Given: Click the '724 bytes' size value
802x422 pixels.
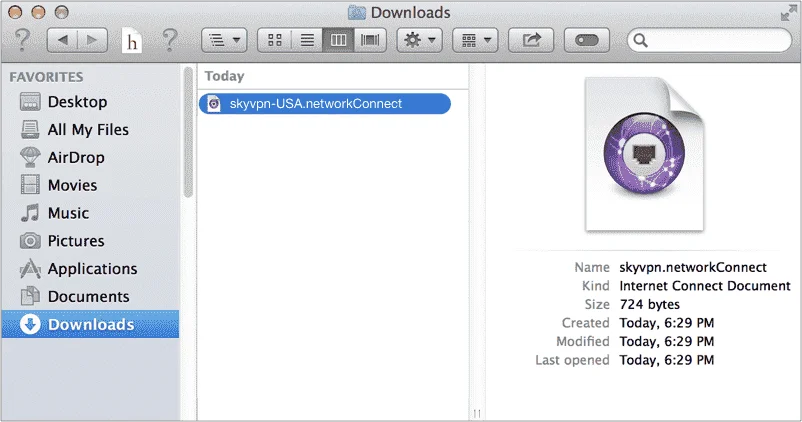Looking at the screenshot, I should coord(650,304).
